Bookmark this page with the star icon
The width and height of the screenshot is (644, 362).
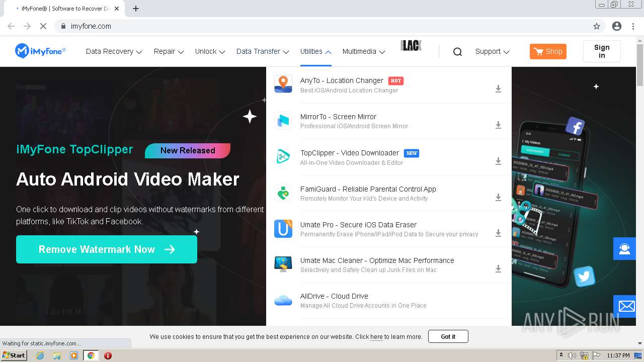597,26
